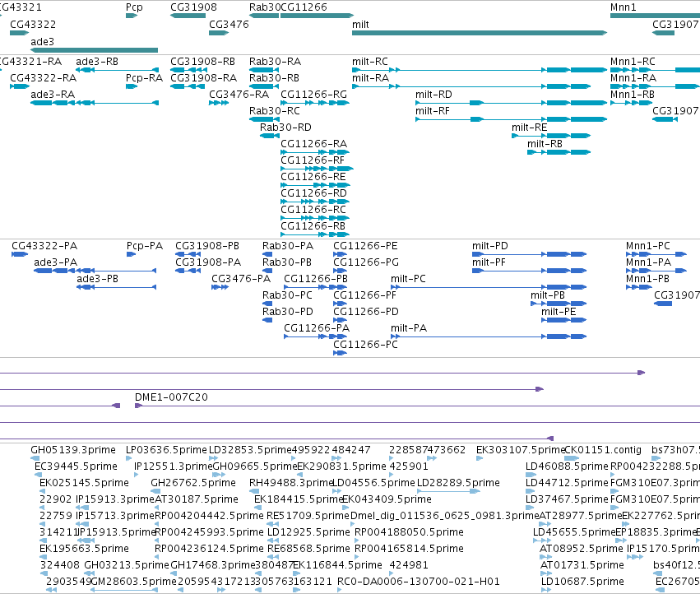The image size is (700, 594).
Task: Open transcript milt-RB
Action: (545, 144)
